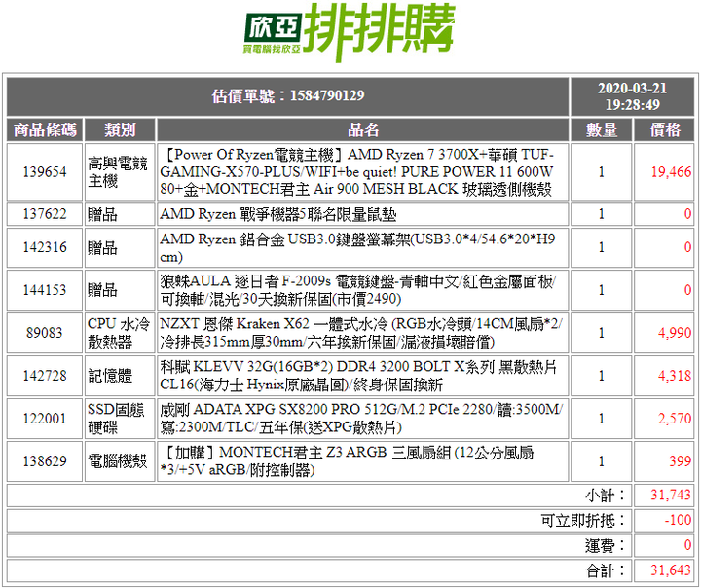
Task: Click 科賦 KLEVV 32G DDR4 3200 item
Action: [358, 376]
